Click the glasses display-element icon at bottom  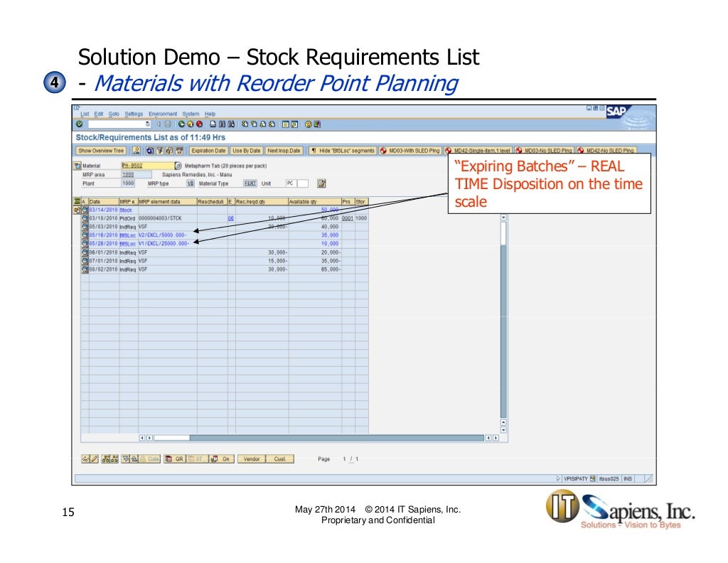point(85,459)
